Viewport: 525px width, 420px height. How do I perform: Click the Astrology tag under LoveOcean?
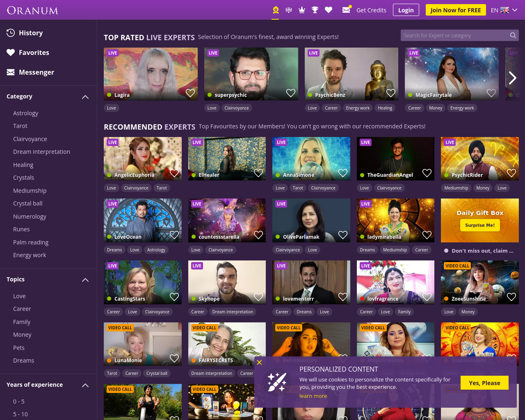[x=156, y=250]
